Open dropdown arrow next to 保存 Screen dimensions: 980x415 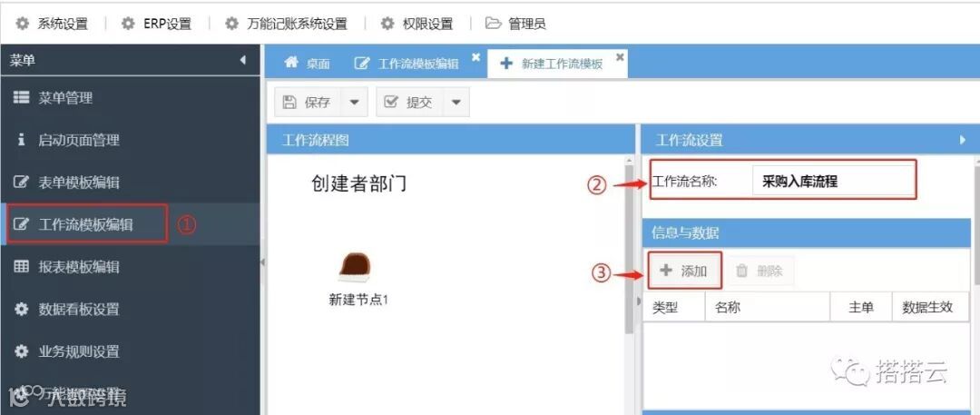coord(355,102)
